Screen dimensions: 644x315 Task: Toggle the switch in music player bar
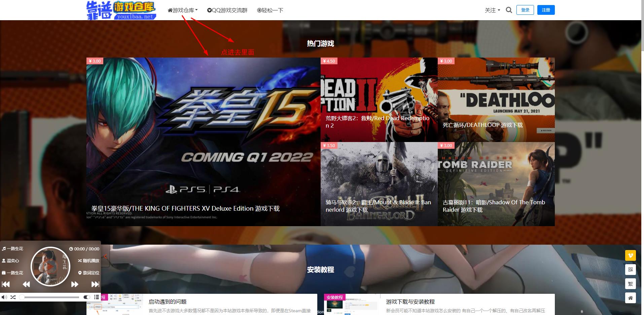[x=87, y=297]
